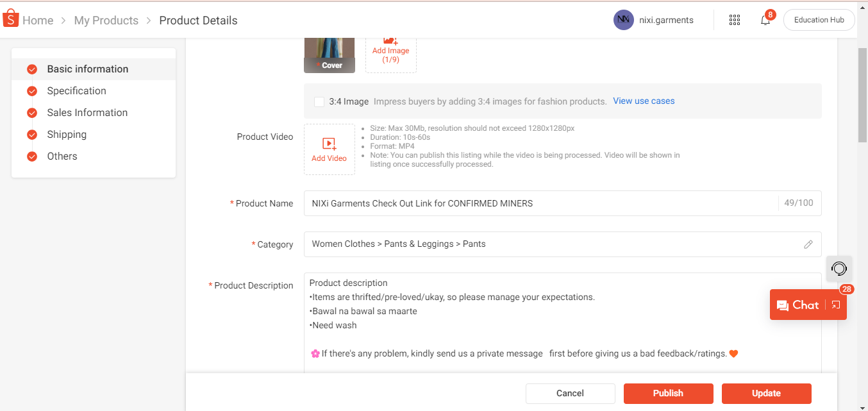The image size is (868, 411).
Task: Expand the Chat window arrow icon
Action: tap(835, 305)
